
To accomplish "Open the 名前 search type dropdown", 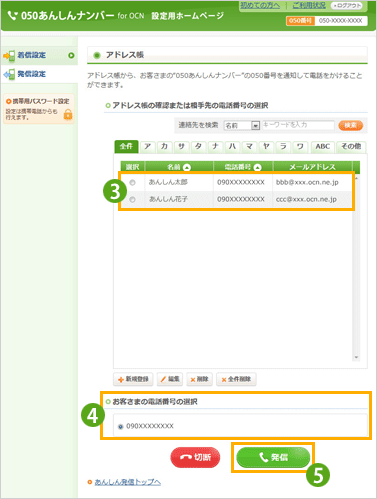I will click(x=242, y=125).
